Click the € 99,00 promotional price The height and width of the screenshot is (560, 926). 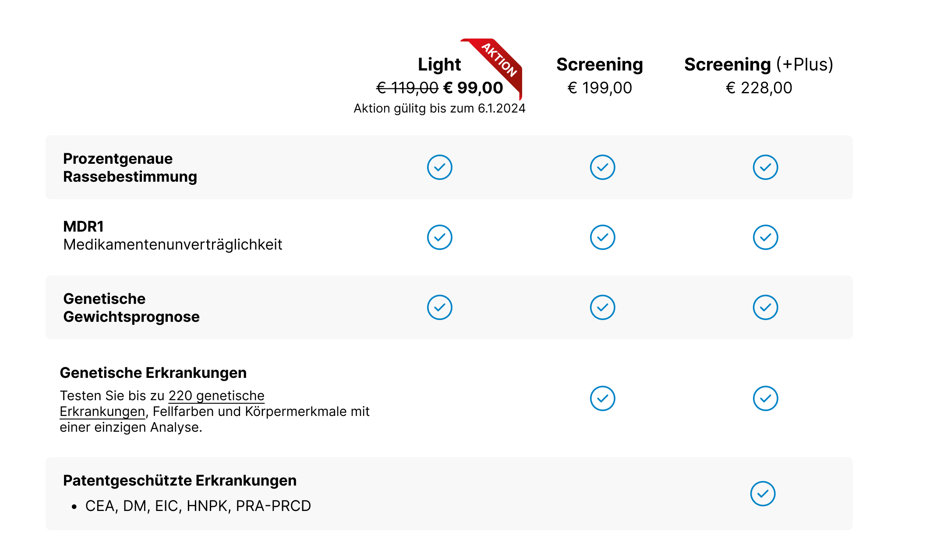[x=473, y=88]
